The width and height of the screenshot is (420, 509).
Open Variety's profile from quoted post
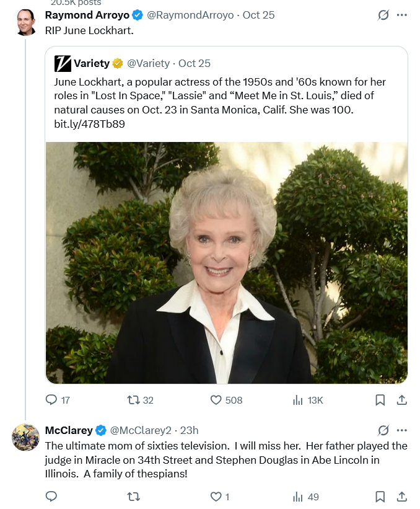(x=91, y=63)
